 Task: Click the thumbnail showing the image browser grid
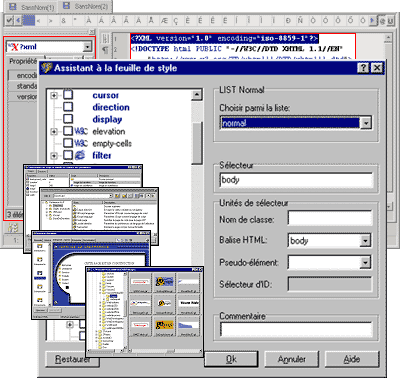[x=144, y=311]
